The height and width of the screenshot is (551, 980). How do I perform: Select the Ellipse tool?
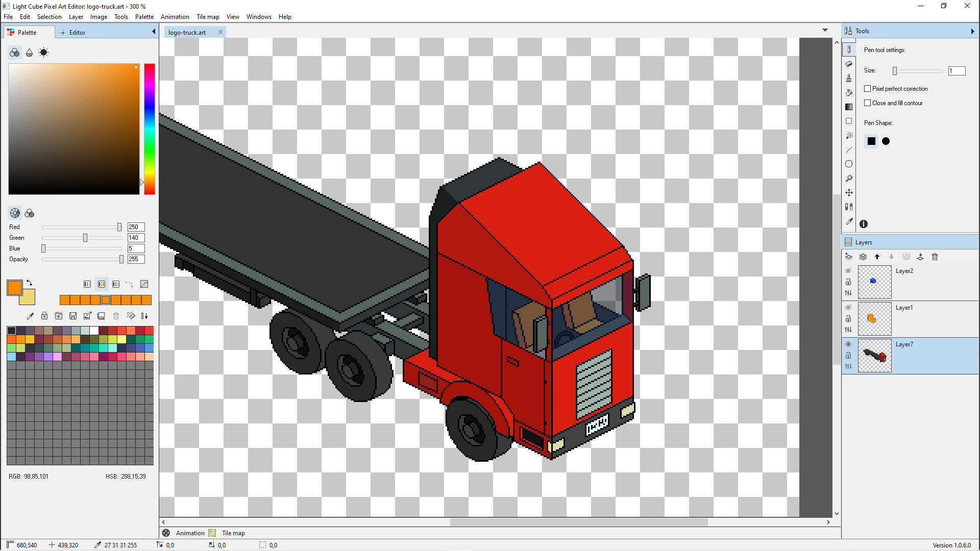pos(849,164)
